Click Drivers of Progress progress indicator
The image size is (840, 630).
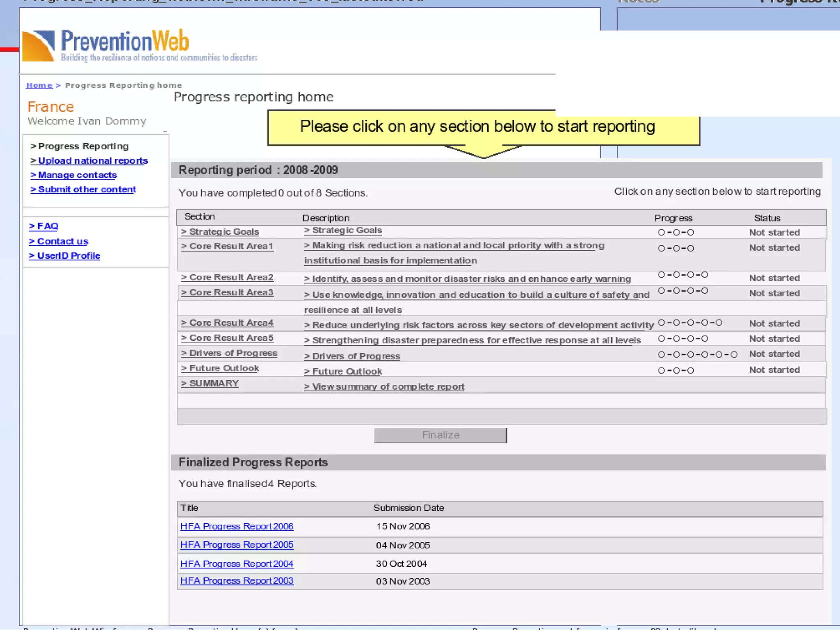[x=697, y=354]
